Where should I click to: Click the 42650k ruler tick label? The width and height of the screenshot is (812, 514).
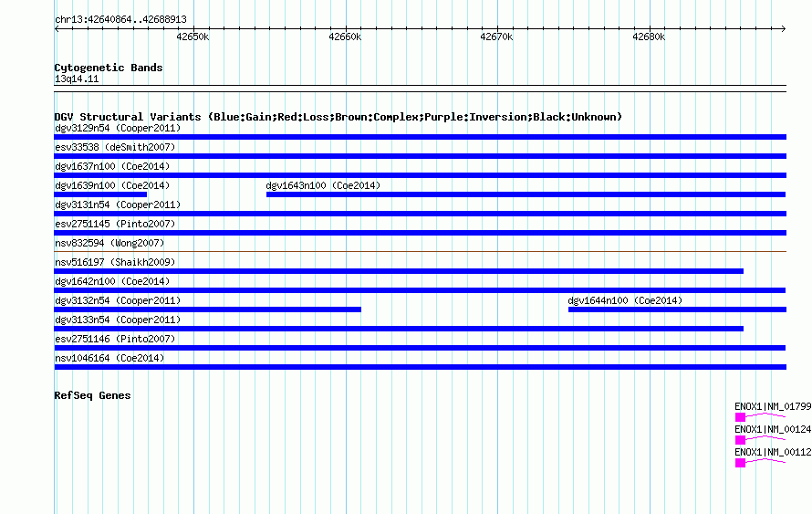[x=193, y=37]
